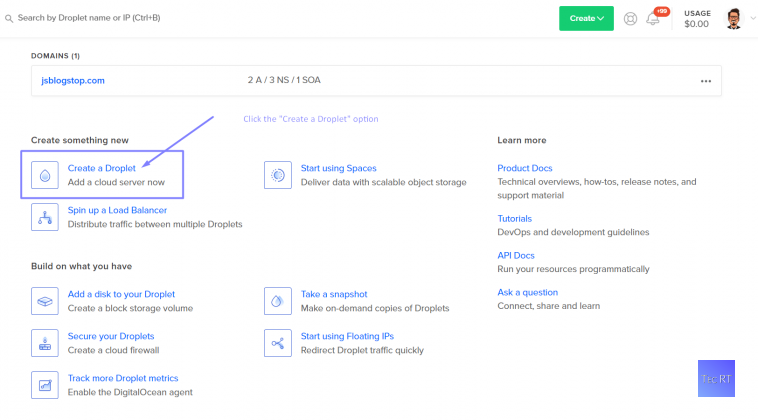Click Deliver data with scalable object storage text

click(x=383, y=182)
